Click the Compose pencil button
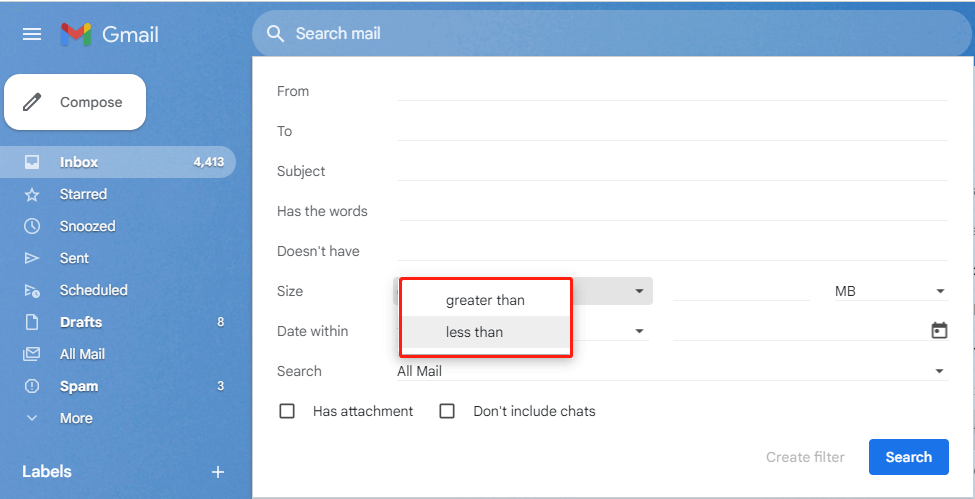The image size is (975, 499). (75, 102)
